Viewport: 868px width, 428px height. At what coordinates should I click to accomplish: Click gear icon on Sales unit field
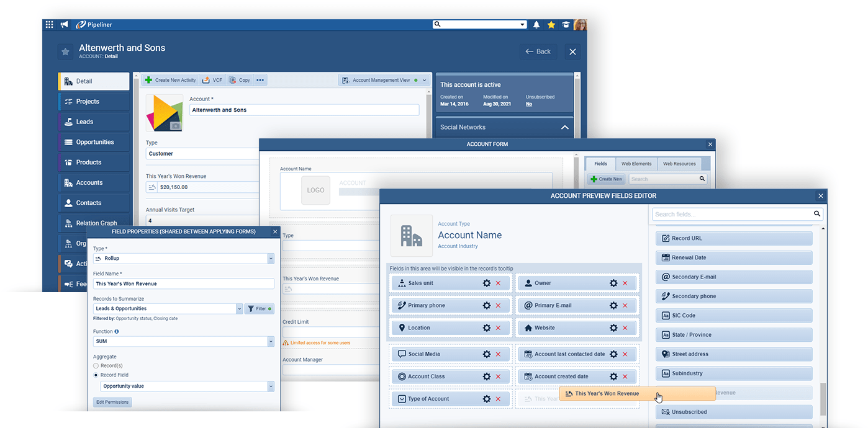point(487,283)
